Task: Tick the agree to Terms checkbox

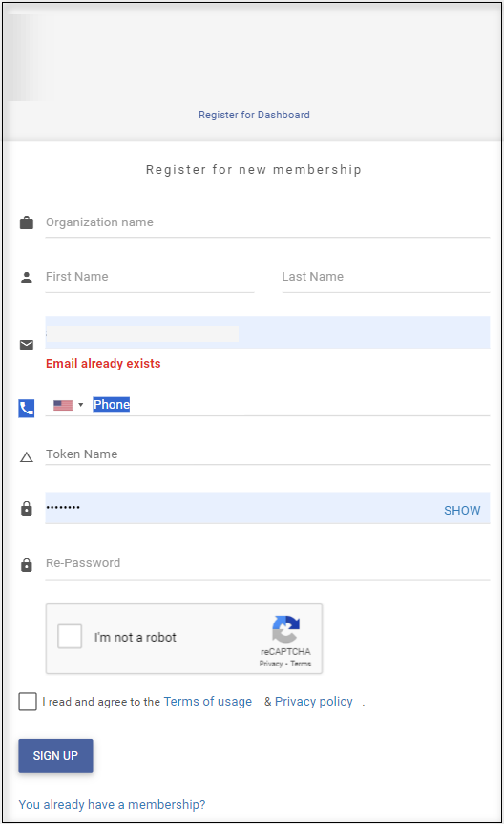Action: [x=28, y=702]
